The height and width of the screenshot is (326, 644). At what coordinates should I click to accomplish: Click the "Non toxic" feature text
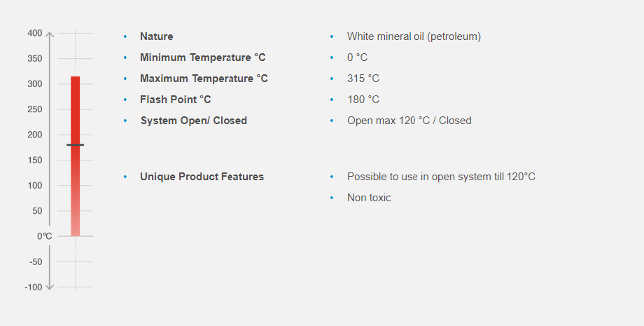click(x=369, y=198)
